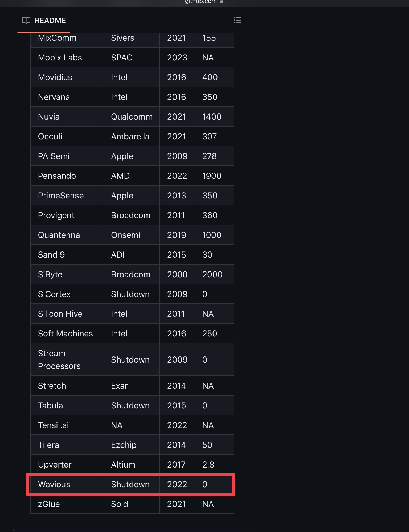Screen dimensions: 409x532
Task: Open the README outline list icon
Action: (x=237, y=20)
